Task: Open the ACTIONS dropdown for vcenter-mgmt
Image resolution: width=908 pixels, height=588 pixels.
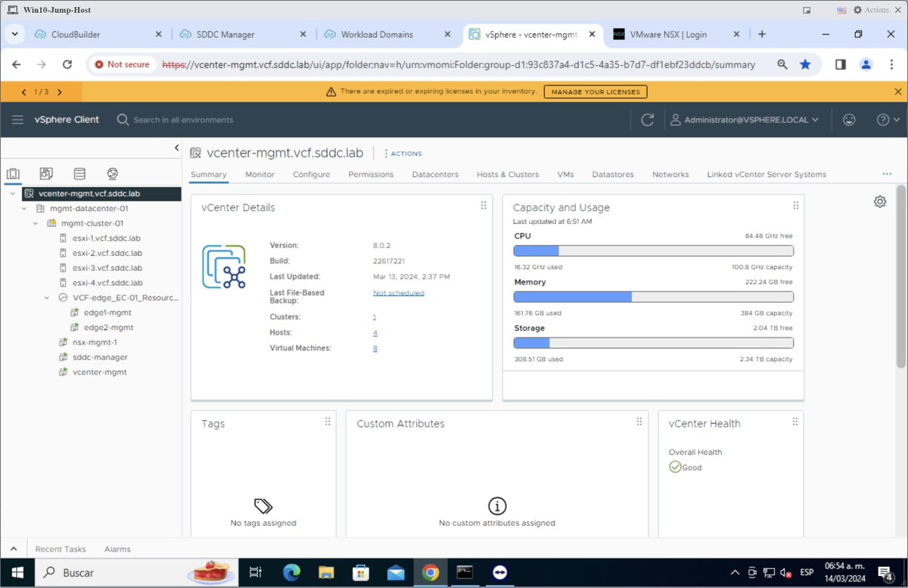Action: click(403, 154)
